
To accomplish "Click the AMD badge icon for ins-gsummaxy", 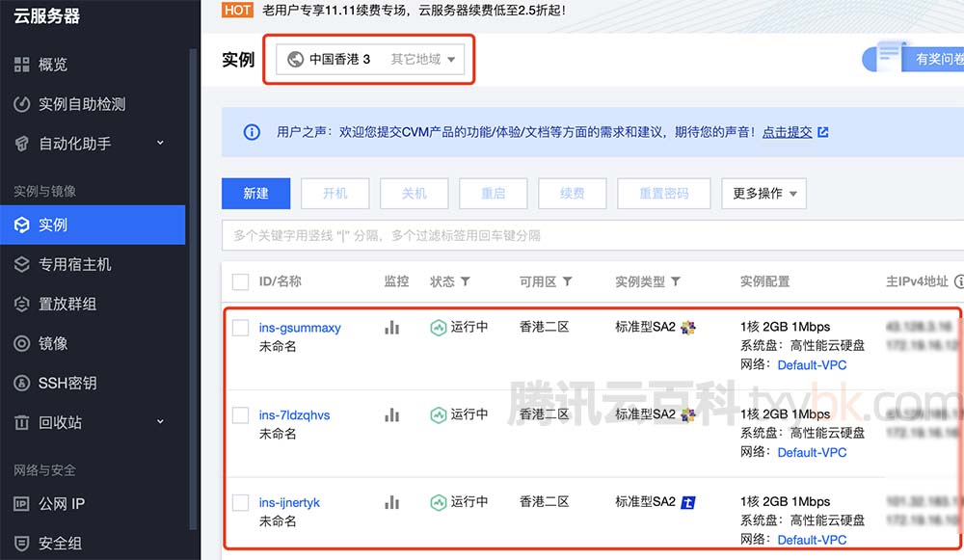I will [x=688, y=328].
